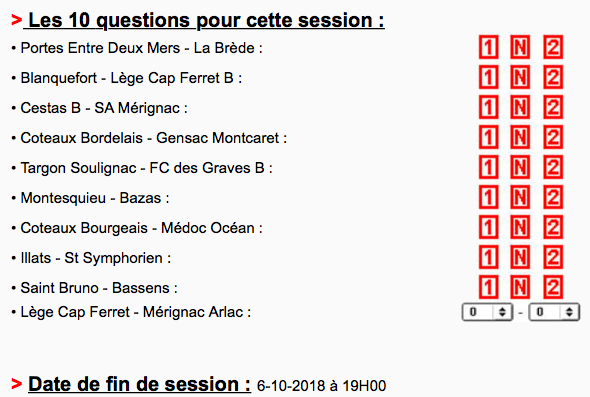Image resolution: width=590 pixels, height=397 pixels.
Task: Pick 1 for Portes Entre Deux Mers - La Brède
Action: (x=488, y=47)
